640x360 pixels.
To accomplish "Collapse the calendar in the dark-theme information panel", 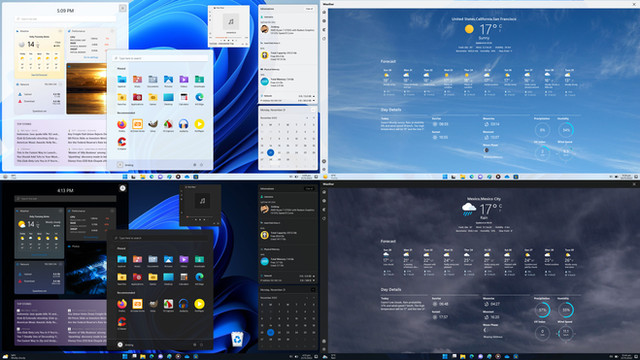I will [313, 290].
